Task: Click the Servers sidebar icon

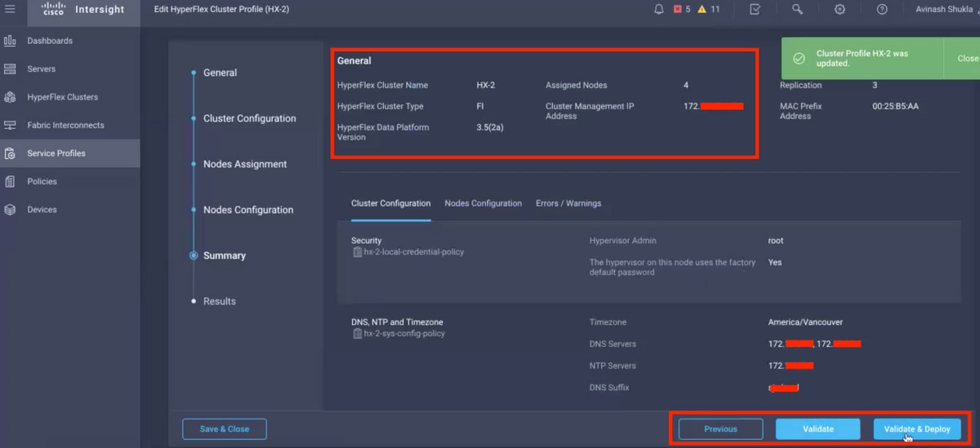Action: (10, 69)
